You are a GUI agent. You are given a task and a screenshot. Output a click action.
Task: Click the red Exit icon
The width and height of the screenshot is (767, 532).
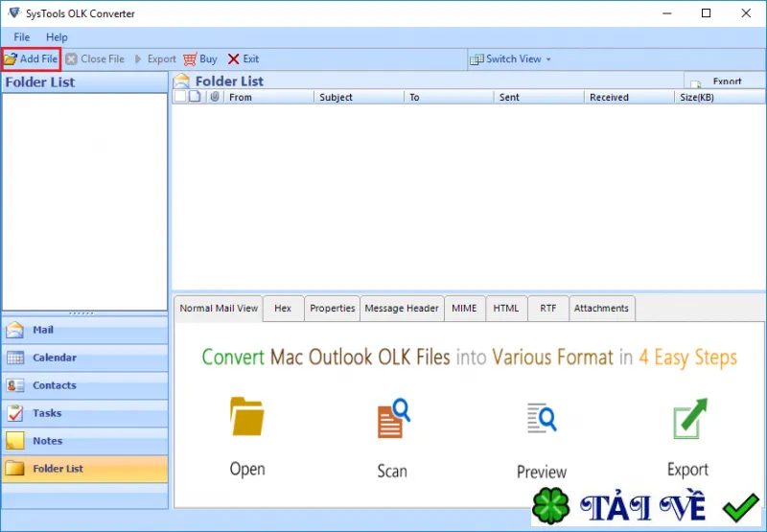233,59
